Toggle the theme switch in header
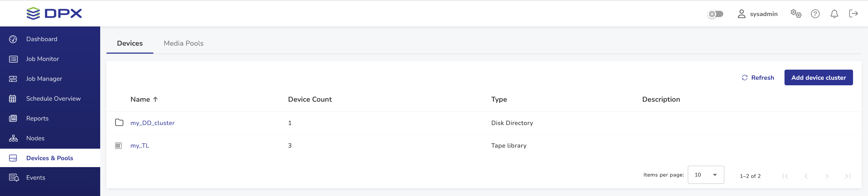 tap(716, 14)
